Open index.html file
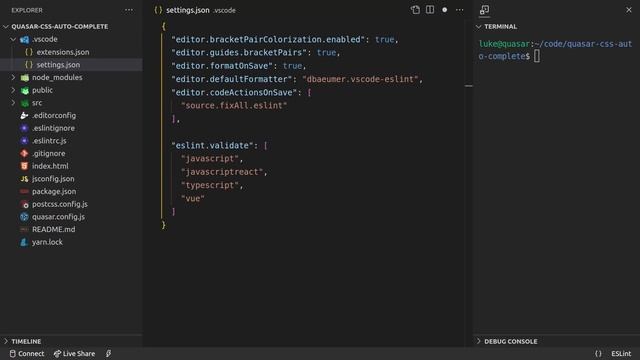The image size is (640, 360). click(50, 166)
